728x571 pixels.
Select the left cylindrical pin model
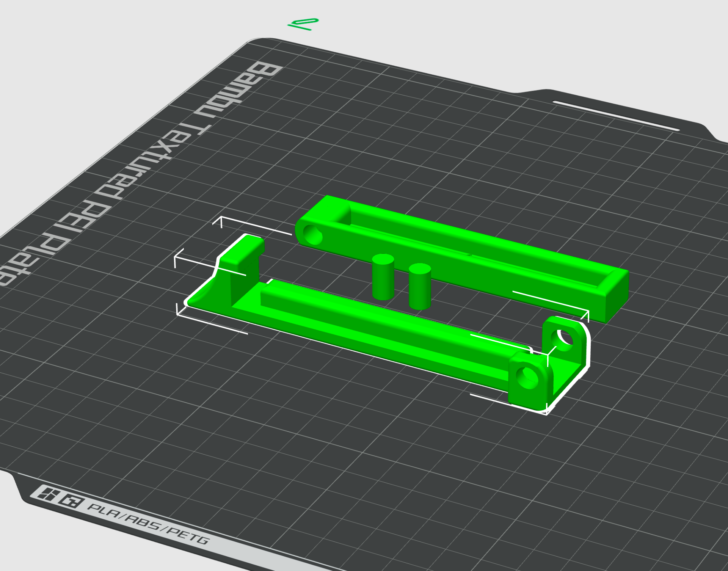click(383, 277)
